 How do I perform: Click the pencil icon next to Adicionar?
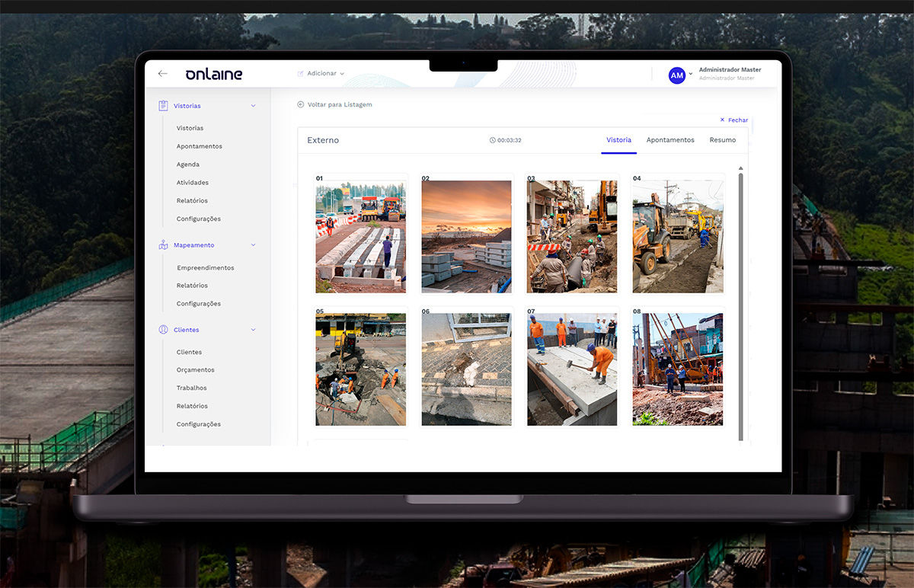[301, 74]
